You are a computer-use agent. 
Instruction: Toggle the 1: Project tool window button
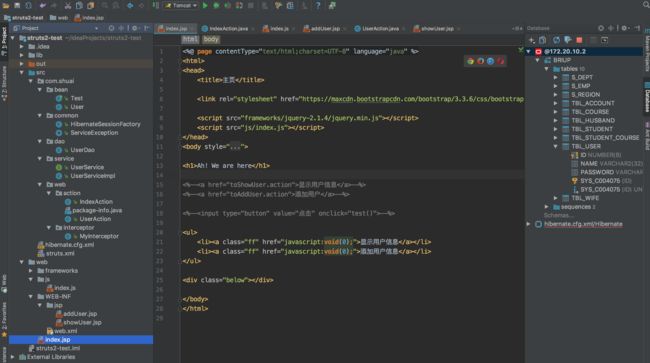point(4,41)
